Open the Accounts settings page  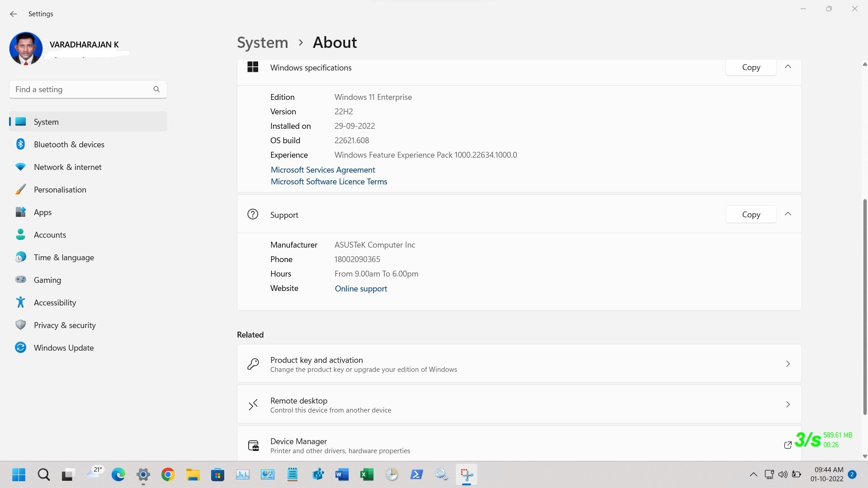[x=50, y=235]
